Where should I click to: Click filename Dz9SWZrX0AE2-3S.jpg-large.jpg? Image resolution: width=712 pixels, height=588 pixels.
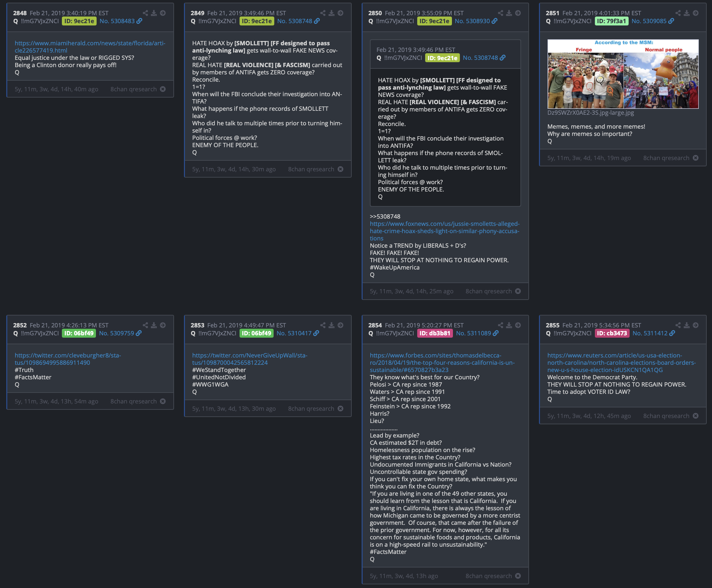[x=590, y=113]
